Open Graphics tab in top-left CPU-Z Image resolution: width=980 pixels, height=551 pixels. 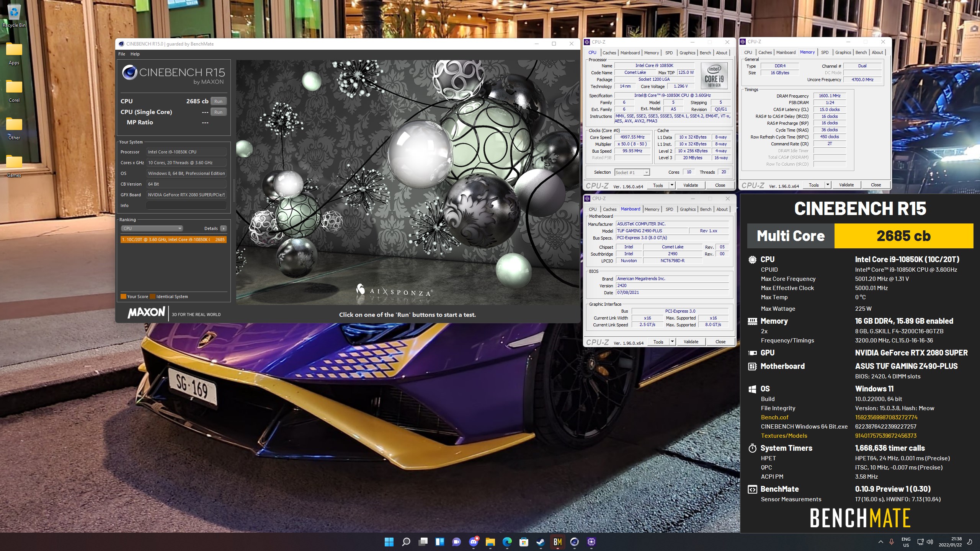687,53
